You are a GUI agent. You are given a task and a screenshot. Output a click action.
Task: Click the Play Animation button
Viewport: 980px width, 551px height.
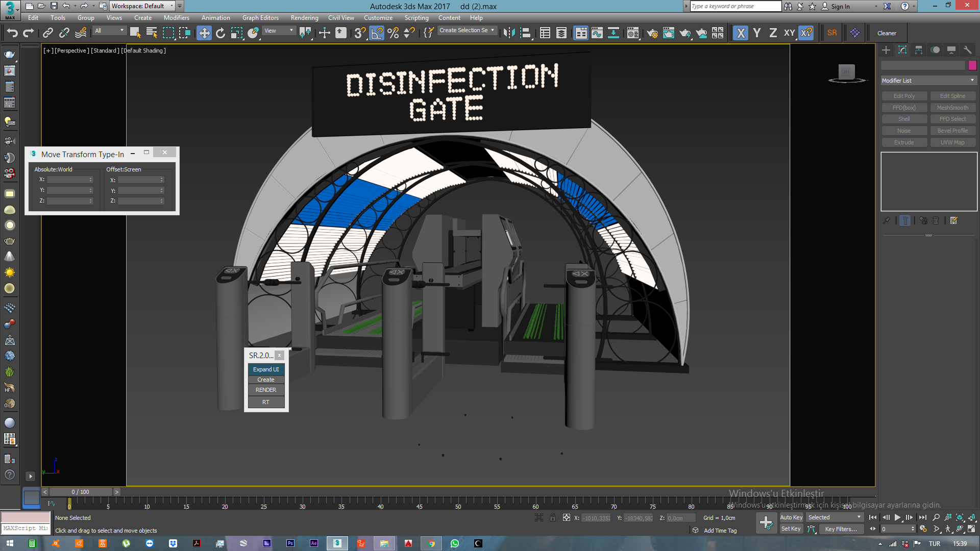click(x=897, y=517)
